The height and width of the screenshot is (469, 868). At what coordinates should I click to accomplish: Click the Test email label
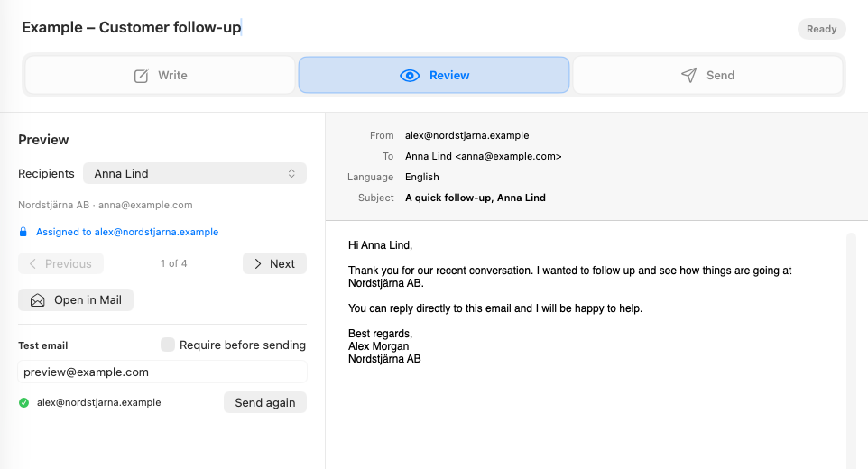point(43,345)
